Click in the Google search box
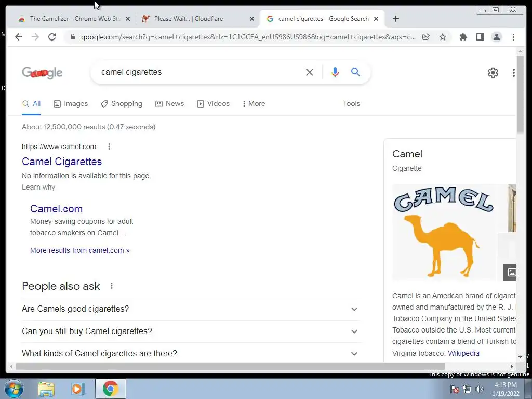The image size is (532, 399). 200,72
